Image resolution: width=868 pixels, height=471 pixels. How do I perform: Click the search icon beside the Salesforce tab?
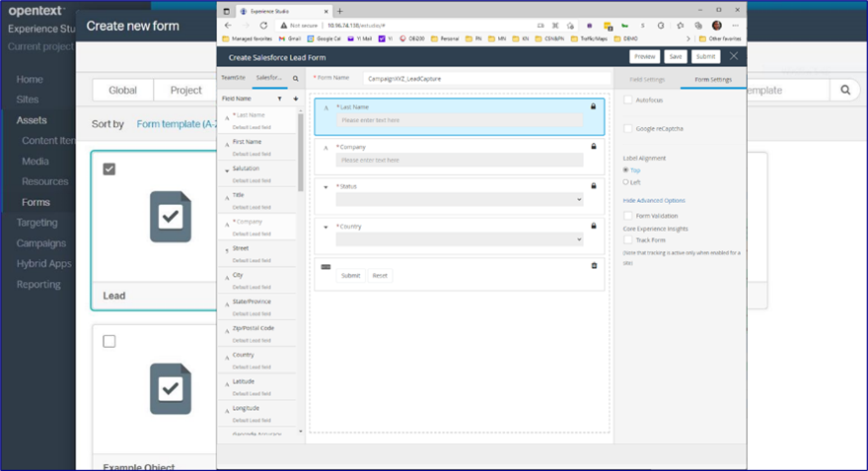pyautogui.click(x=296, y=79)
